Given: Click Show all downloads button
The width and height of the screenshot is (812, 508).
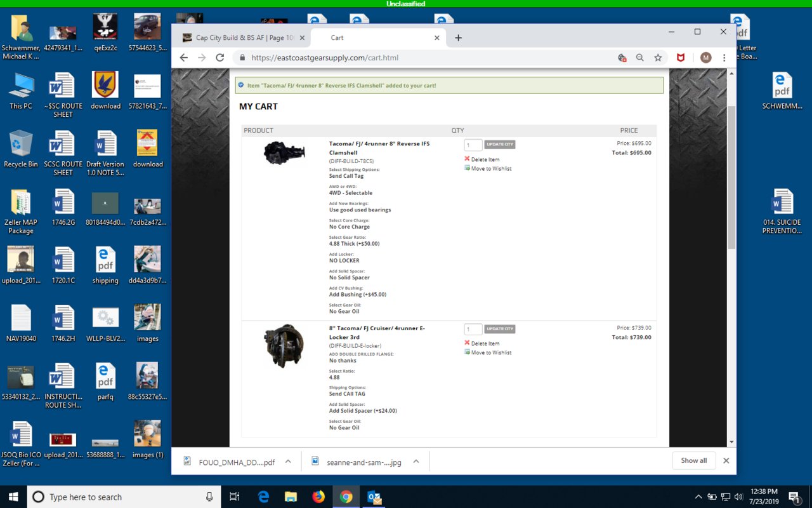Looking at the screenshot, I should pos(694,460).
